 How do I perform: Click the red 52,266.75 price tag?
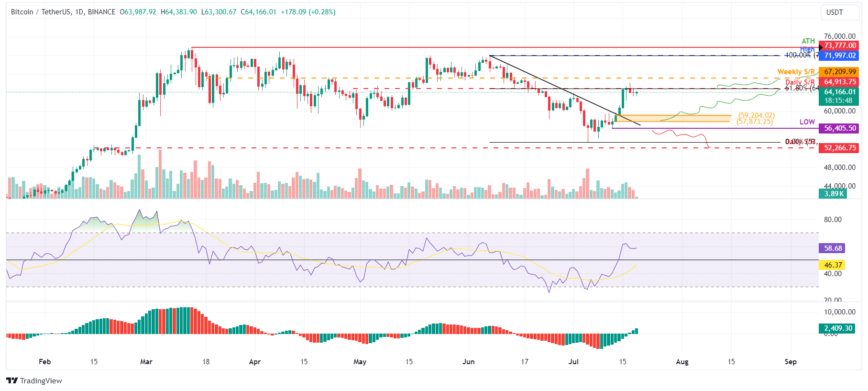click(x=839, y=148)
